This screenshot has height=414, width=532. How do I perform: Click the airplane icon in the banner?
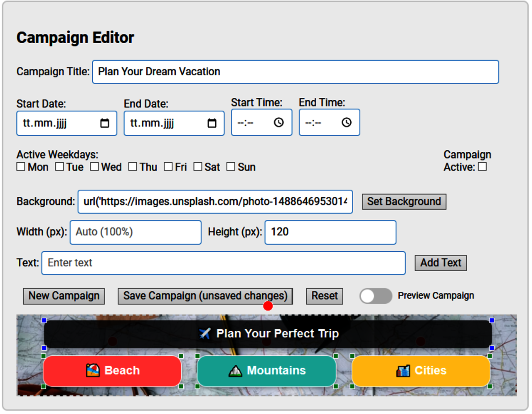pos(205,334)
